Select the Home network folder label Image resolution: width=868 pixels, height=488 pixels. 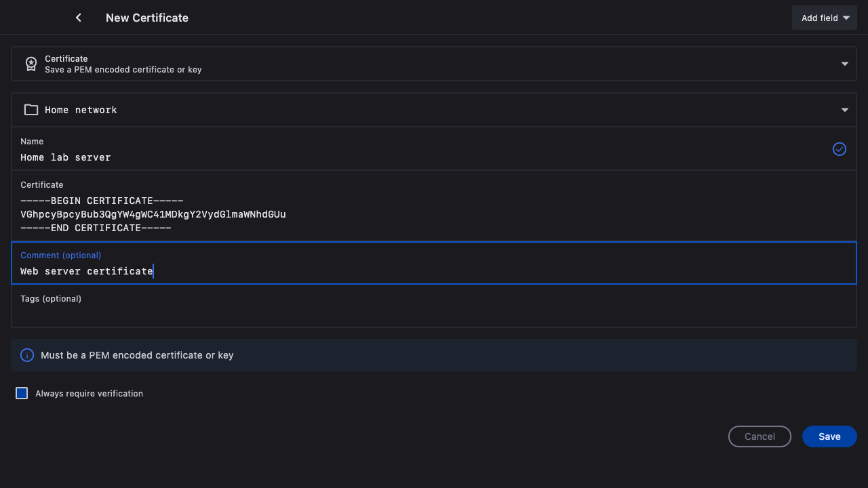click(81, 110)
